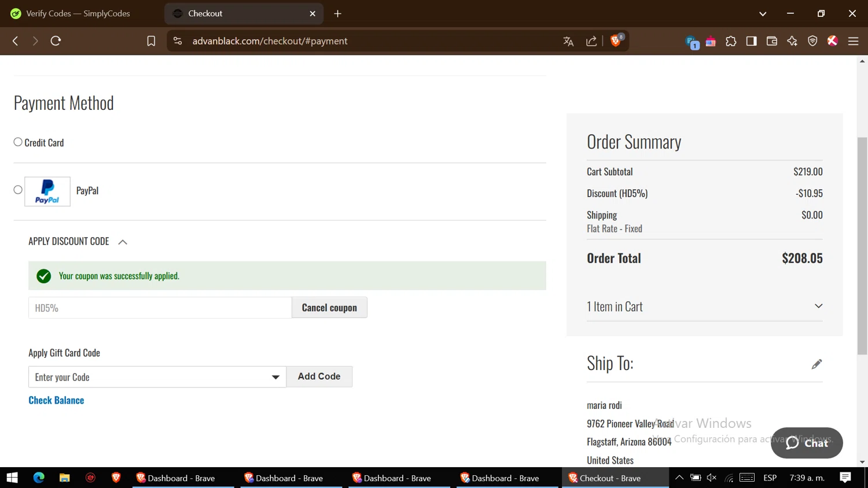Open a new browser tab
The image size is (868, 488).
338,13
